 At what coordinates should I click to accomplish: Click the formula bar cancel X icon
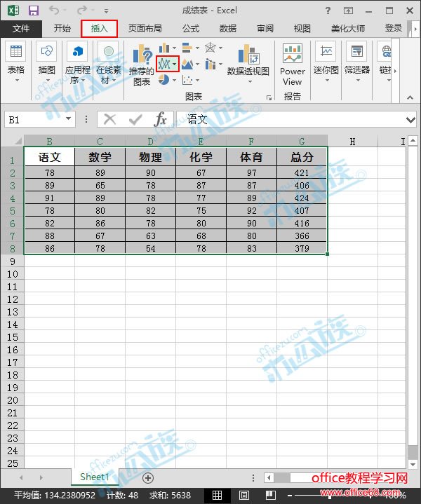tap(109, 120)
